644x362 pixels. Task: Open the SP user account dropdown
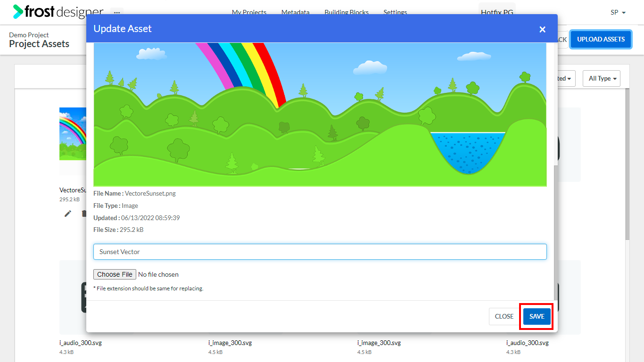(618, 12)
